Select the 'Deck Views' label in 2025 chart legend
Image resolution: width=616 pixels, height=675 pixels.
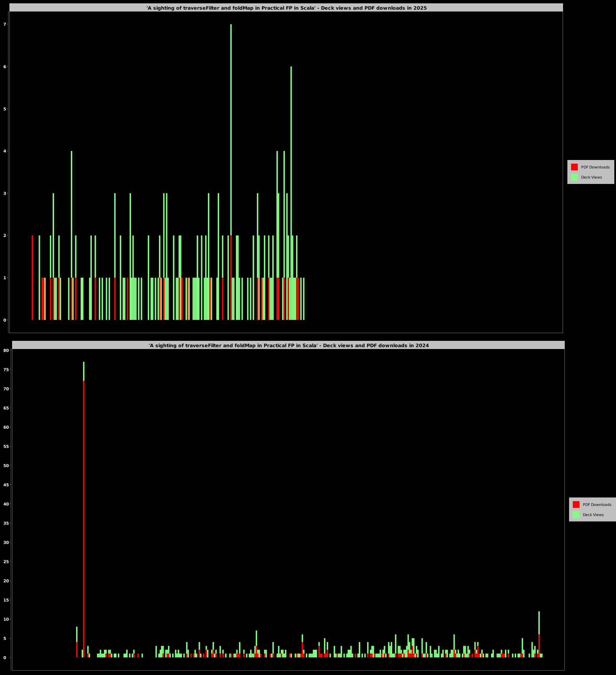(591, 177)
